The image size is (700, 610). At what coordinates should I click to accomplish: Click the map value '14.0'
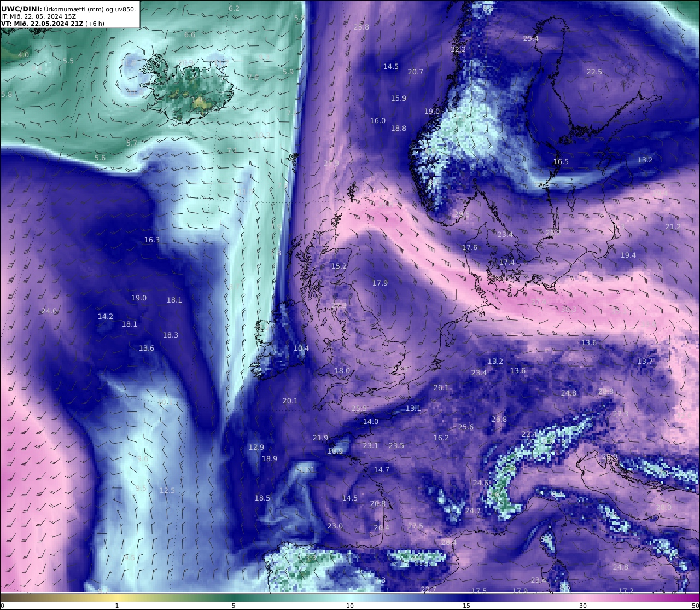click(x=371, y=421)
